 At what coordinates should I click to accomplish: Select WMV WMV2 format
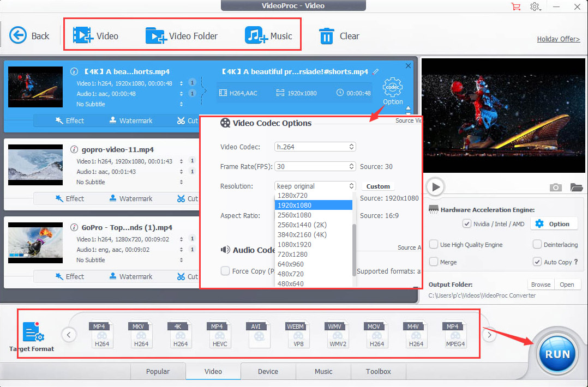click(x=338, y=335)
